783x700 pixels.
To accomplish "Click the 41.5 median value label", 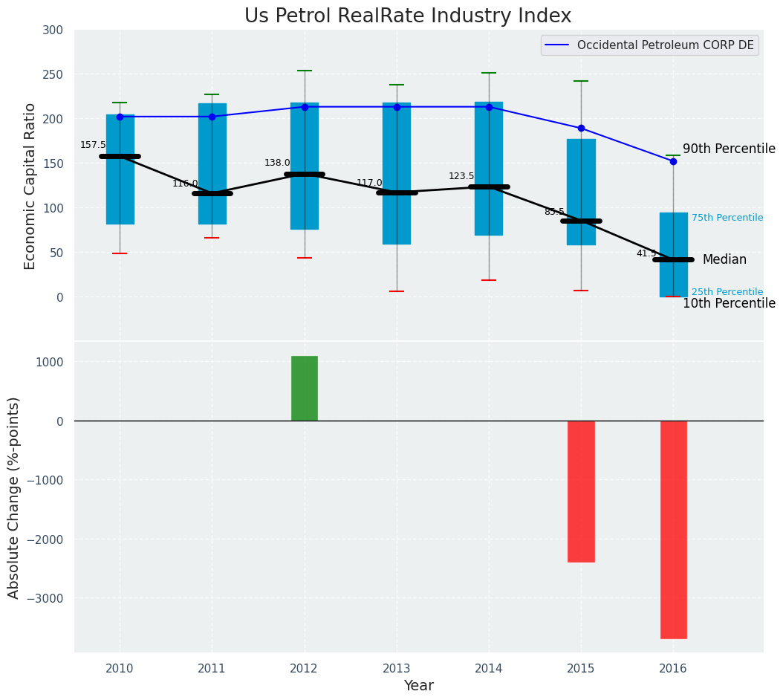I will [x=646, y=253].
